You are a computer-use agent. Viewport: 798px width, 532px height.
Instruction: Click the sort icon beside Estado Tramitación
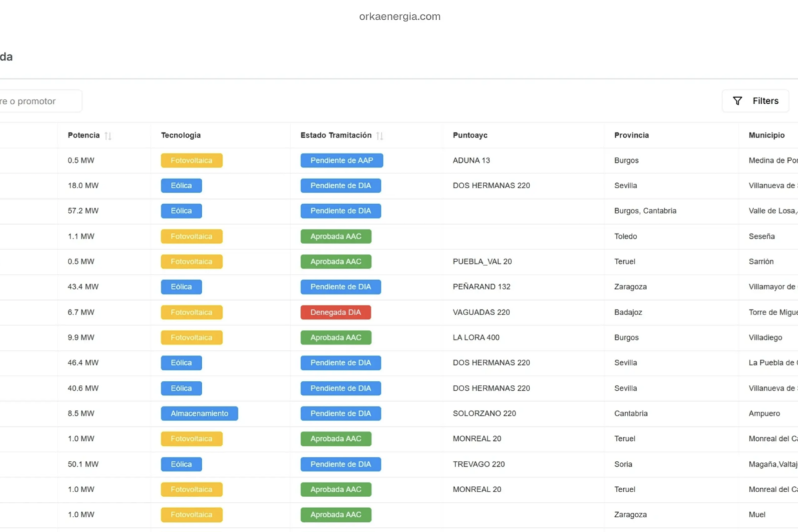(380, 136)
